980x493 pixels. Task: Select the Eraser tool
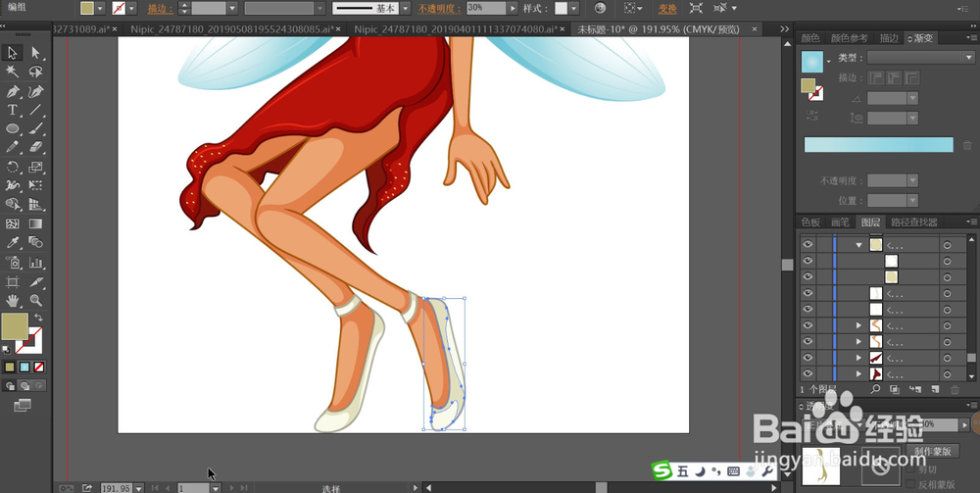point(35,147)
